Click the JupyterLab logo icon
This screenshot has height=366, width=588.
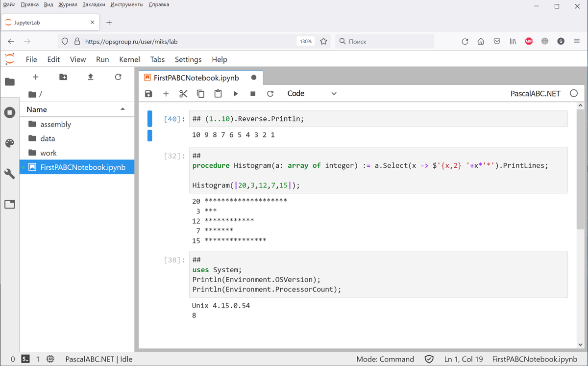point(10,59)
